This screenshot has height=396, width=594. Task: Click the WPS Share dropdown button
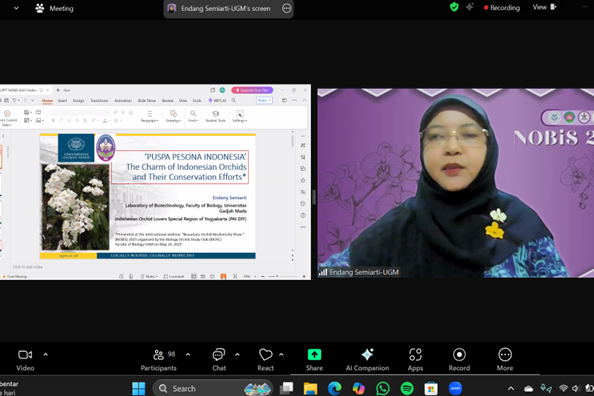[x=264, y=100]
